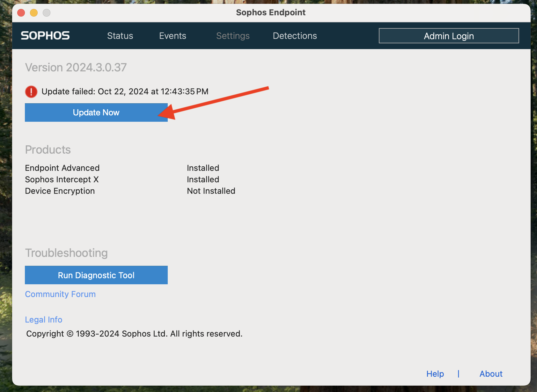
Task: Click the red update failed alert icon
Action: [31, 92]
